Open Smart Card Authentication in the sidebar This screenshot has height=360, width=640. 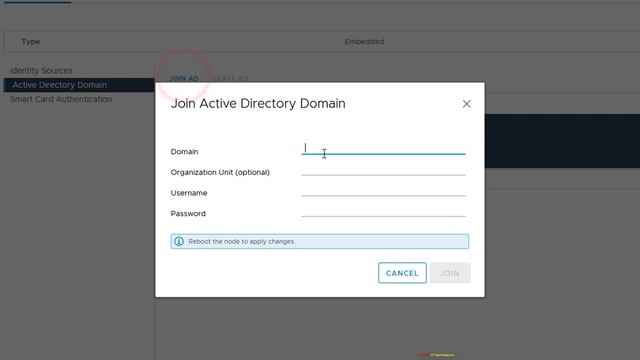pos(61,99)
